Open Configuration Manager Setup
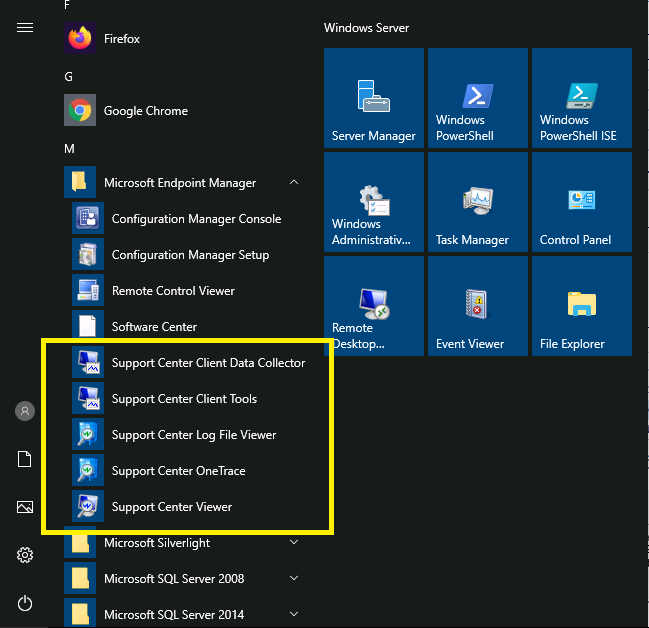 186,255
